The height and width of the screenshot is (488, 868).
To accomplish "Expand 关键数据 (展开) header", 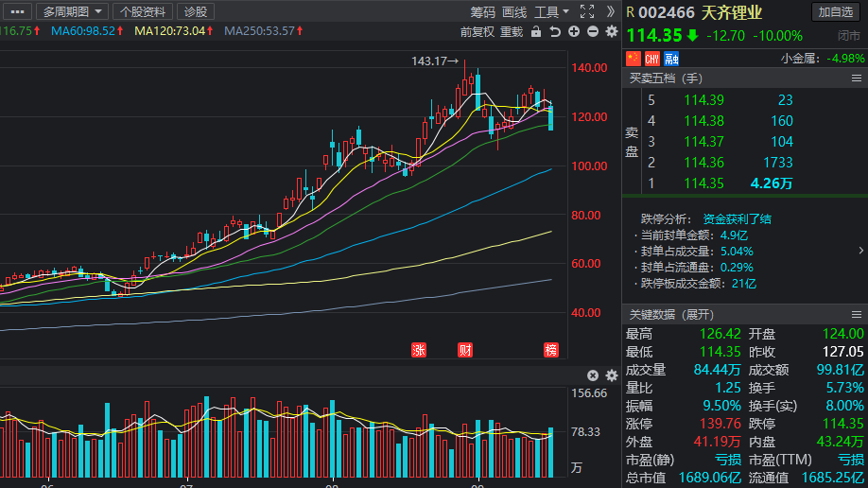I will [671, 315].
